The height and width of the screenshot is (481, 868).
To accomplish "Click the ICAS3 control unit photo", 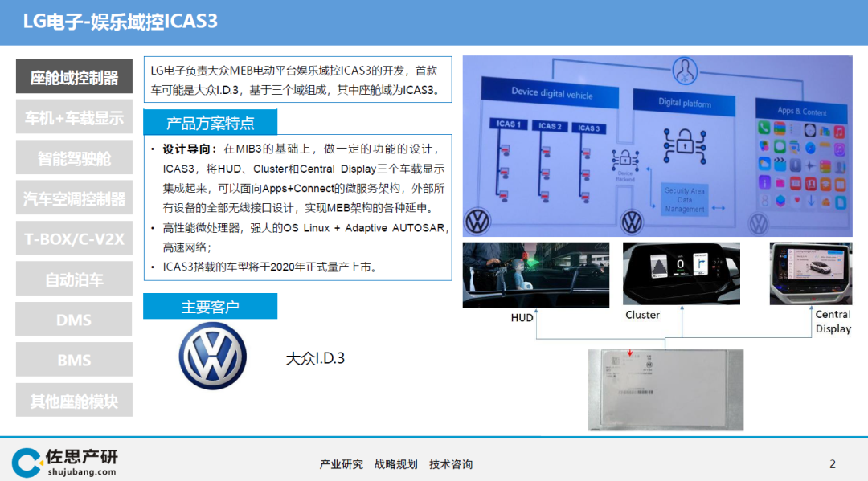I will coord(665,389).
